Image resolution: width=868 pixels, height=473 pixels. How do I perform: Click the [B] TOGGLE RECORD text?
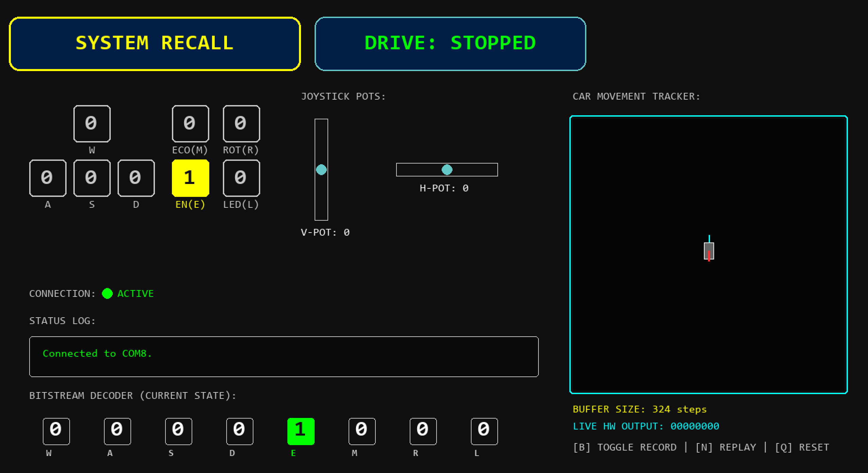(624, 447)
